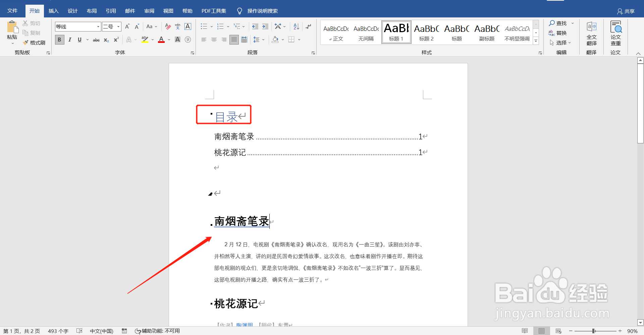Open the font name dropdown

click(98, 26)
